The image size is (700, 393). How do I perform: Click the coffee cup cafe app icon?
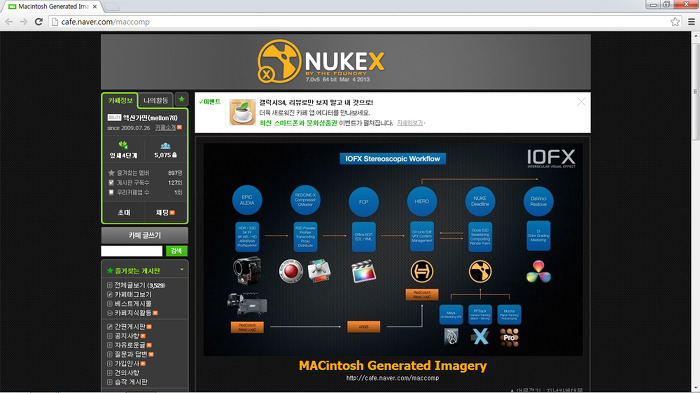pyautogui.click(x=242, y=112)
